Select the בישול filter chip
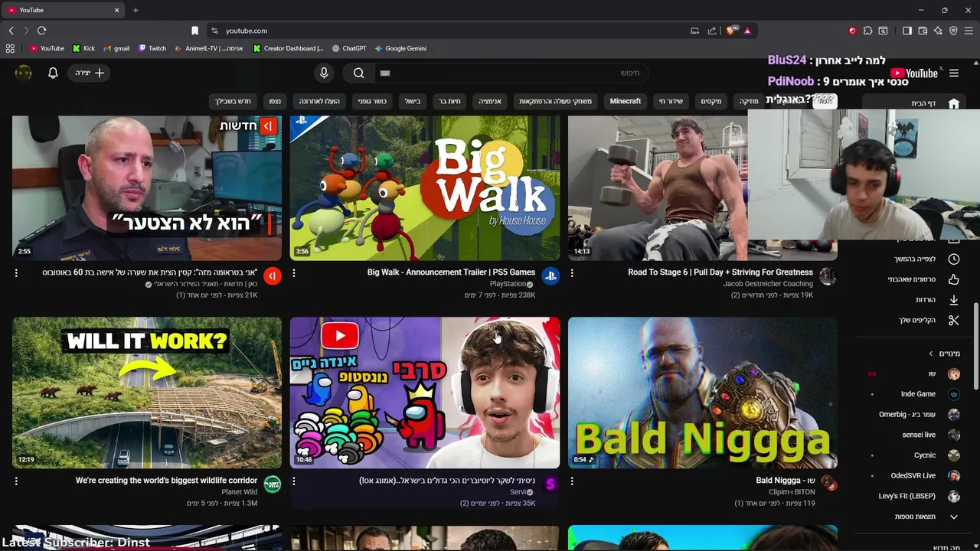This screenshot has width=980, height=551. click(x=413, y=101)
